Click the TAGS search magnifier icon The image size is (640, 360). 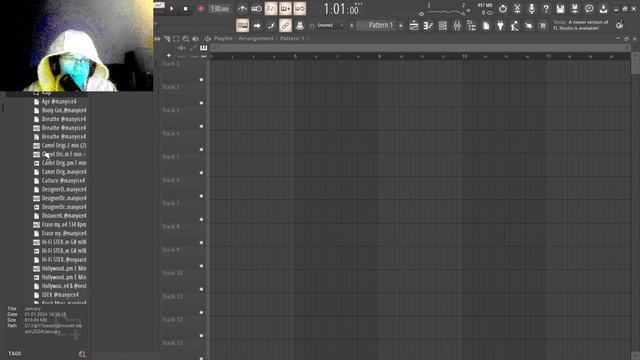[x=82, y=354]
